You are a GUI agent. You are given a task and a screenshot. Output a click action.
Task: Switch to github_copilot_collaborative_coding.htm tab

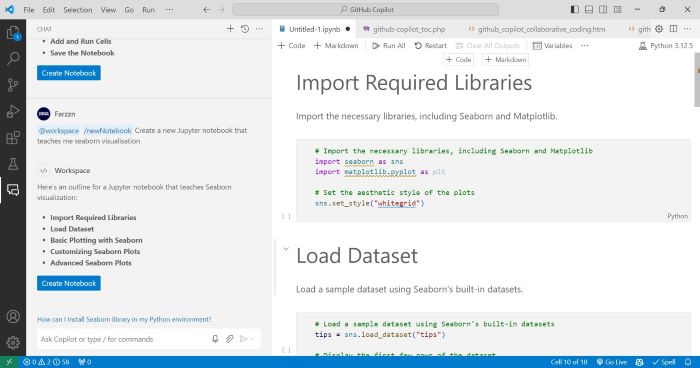point(541,29)
